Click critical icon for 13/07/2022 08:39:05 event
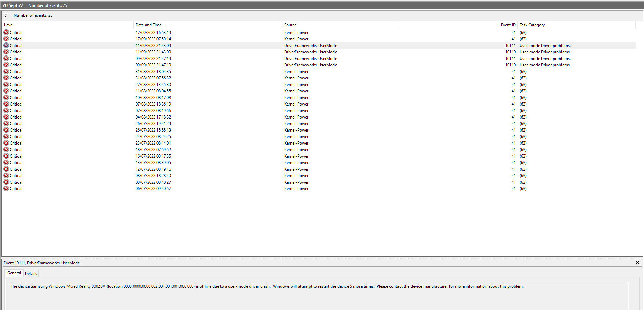 click(x=6, y=162)
